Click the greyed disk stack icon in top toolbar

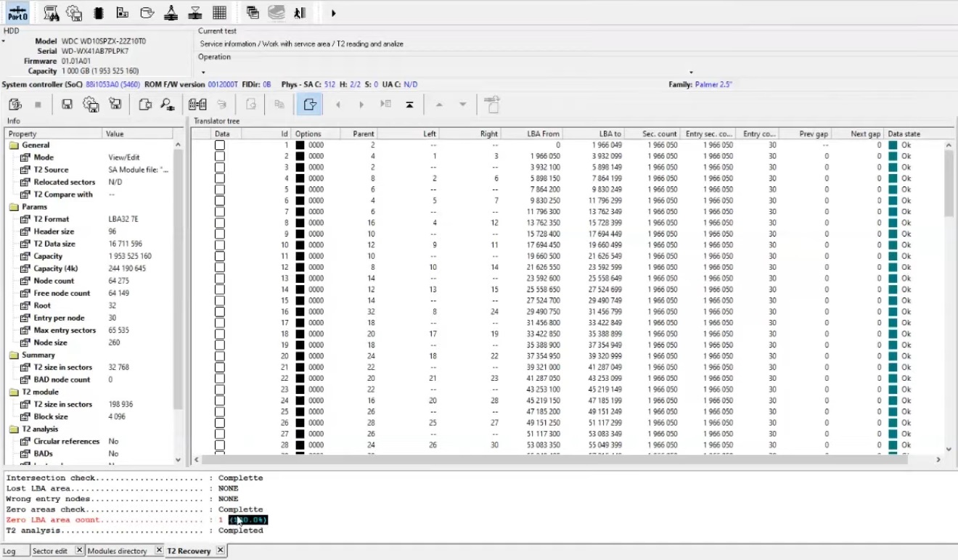pyautogui.click(x=276, y=12)
